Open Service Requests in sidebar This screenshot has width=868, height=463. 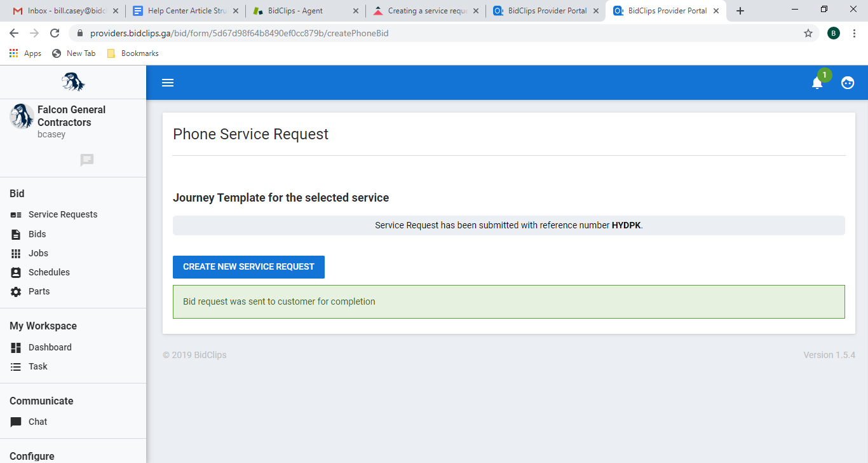[x=63, y=214]
